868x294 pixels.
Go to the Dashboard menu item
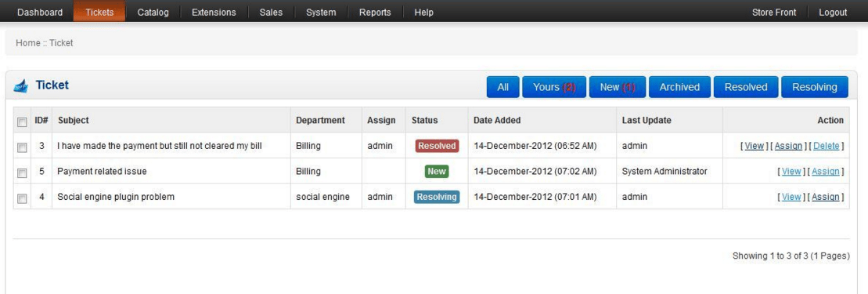click(x=40, y=13)
